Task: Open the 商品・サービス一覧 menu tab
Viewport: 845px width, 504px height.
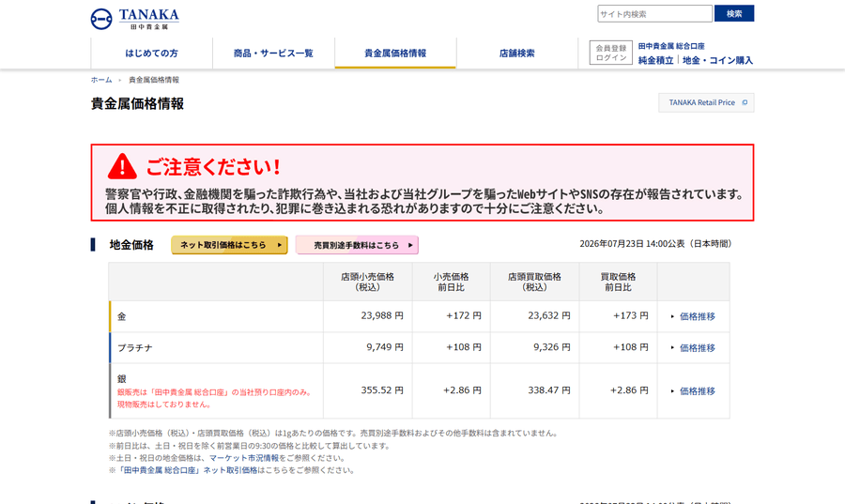Action: [x=273, y=53]
